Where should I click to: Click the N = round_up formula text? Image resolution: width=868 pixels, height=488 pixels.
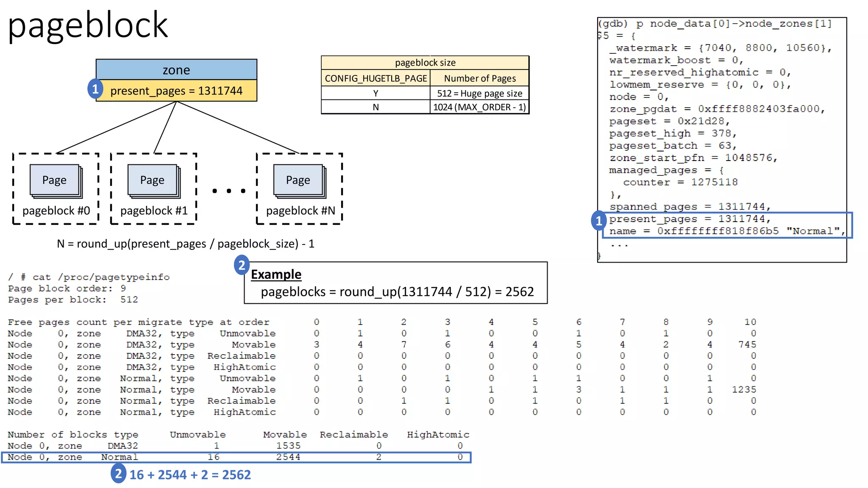point(186,244)
